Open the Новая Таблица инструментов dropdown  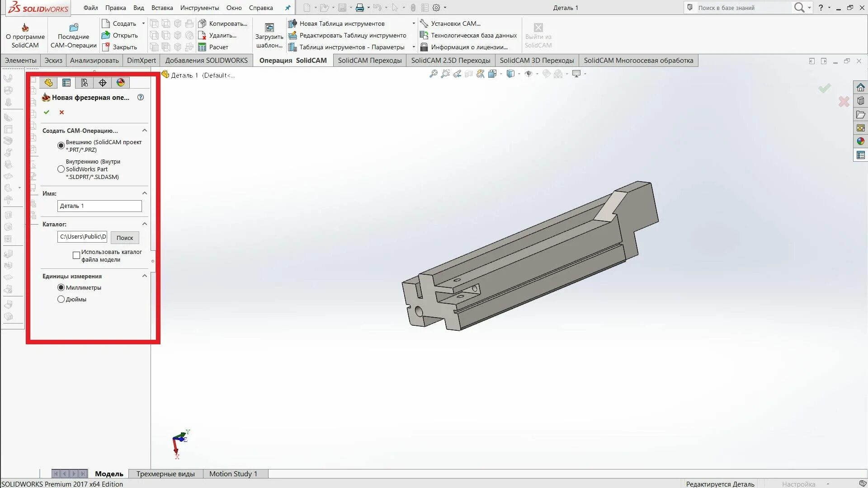[413, 23]
